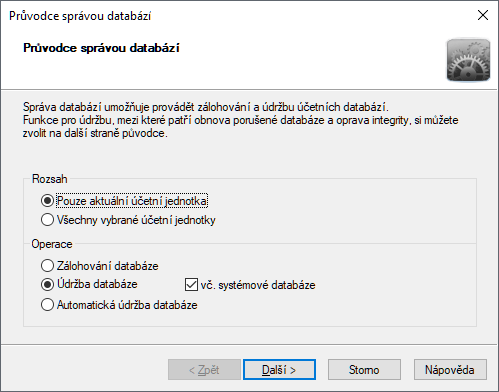Screen dimensions: 499x392
Task: Click the bold wizard heading text
Action: pyautogui.click(x=101, y=48)
